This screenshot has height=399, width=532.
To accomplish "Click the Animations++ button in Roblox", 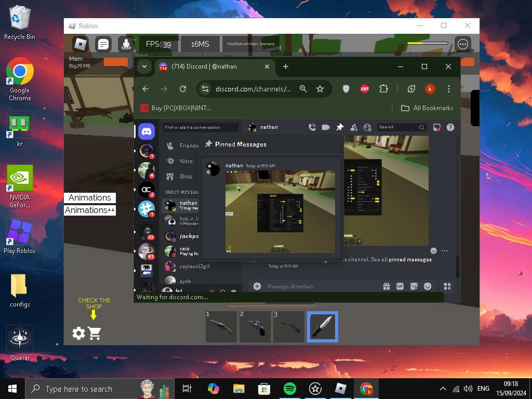I will [x=90, y=210].
